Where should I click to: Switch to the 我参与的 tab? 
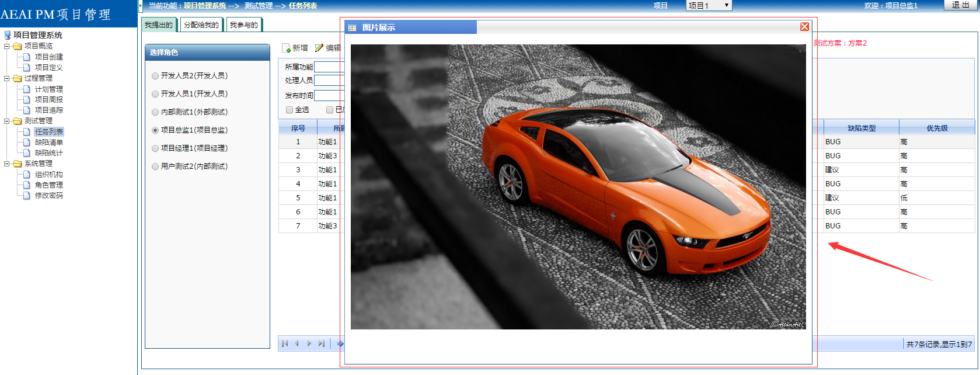click(244, 25)
